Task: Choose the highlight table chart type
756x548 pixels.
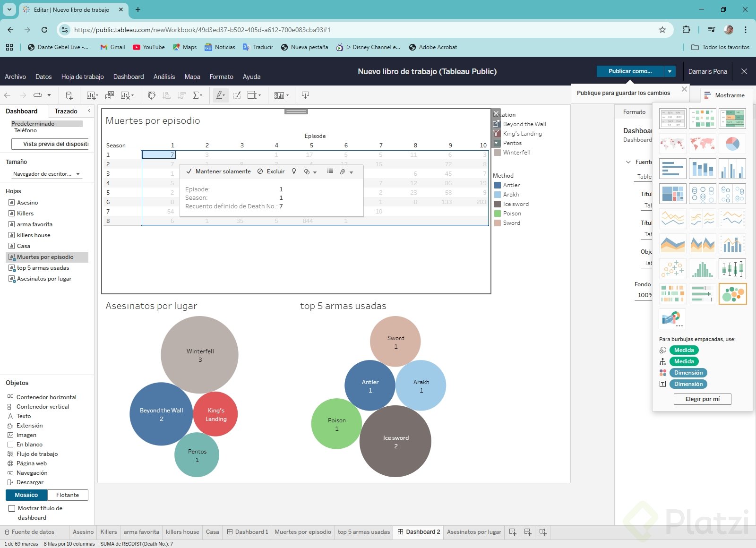Action: pyautogui.click(x=732, y=119)
